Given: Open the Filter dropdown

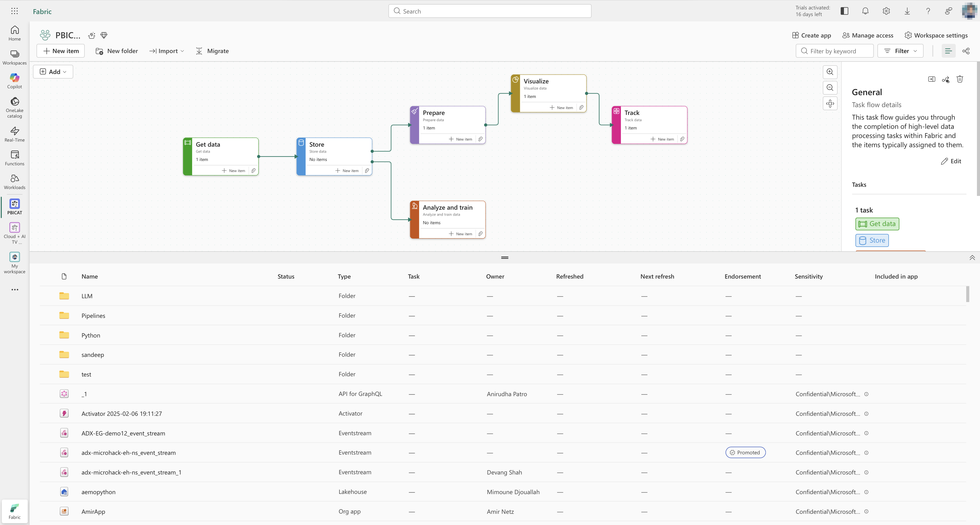Looking at the screenshot, I should pyautogui.click(x=900, y=51).
